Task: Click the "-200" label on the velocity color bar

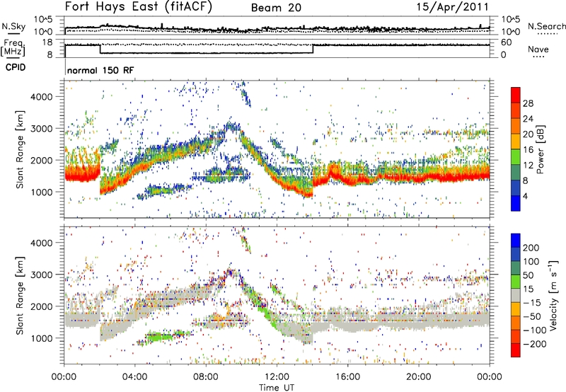Action: (535, 344)
